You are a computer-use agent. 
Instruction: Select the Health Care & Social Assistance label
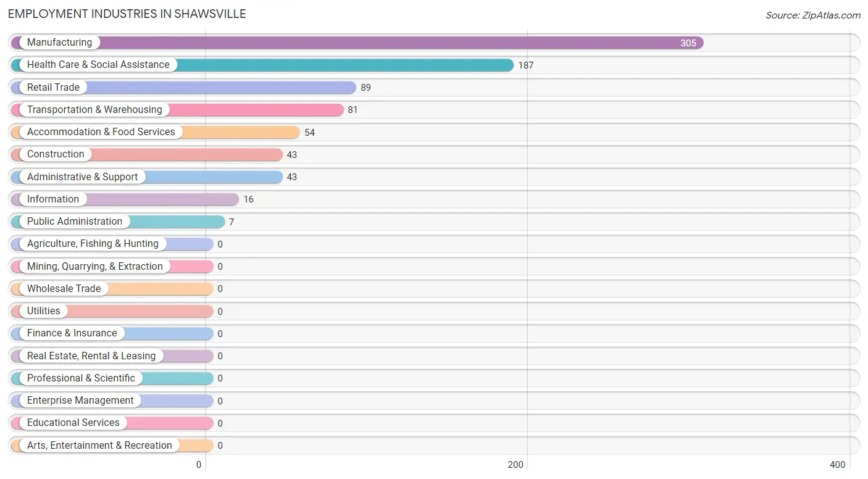click(98, 65)
